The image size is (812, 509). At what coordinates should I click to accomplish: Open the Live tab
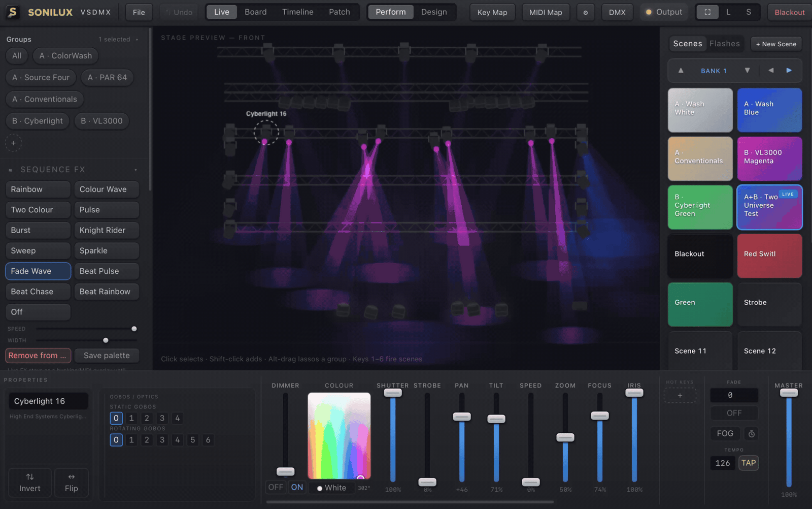click(222, 12)
